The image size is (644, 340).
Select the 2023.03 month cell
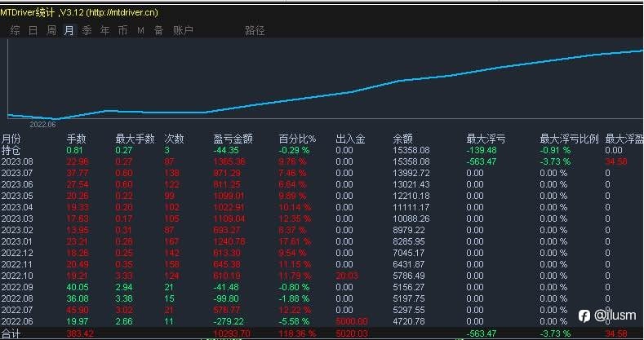pos(17,219)
